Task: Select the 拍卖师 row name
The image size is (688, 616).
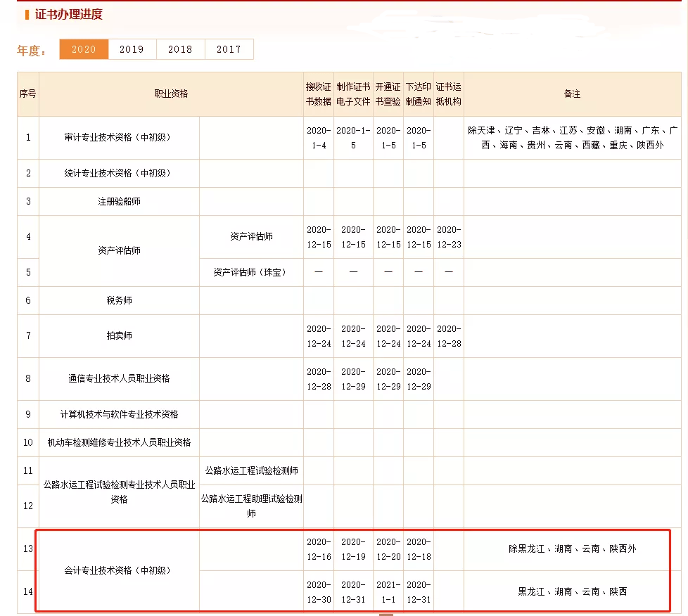Action: point(119,335)
